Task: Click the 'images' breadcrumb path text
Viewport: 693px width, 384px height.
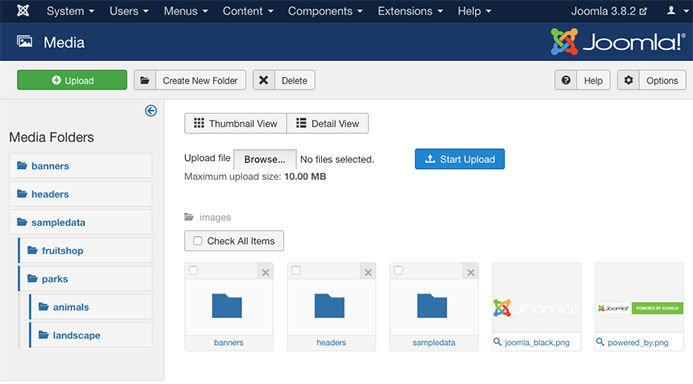Action: click(x=215, y=217)
